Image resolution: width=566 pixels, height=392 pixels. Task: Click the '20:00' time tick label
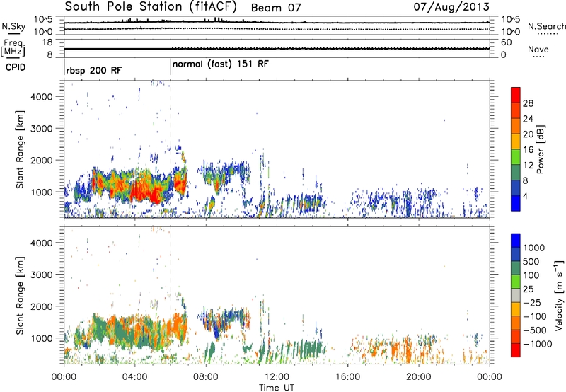pyautogui.click(x=418, y=377)
